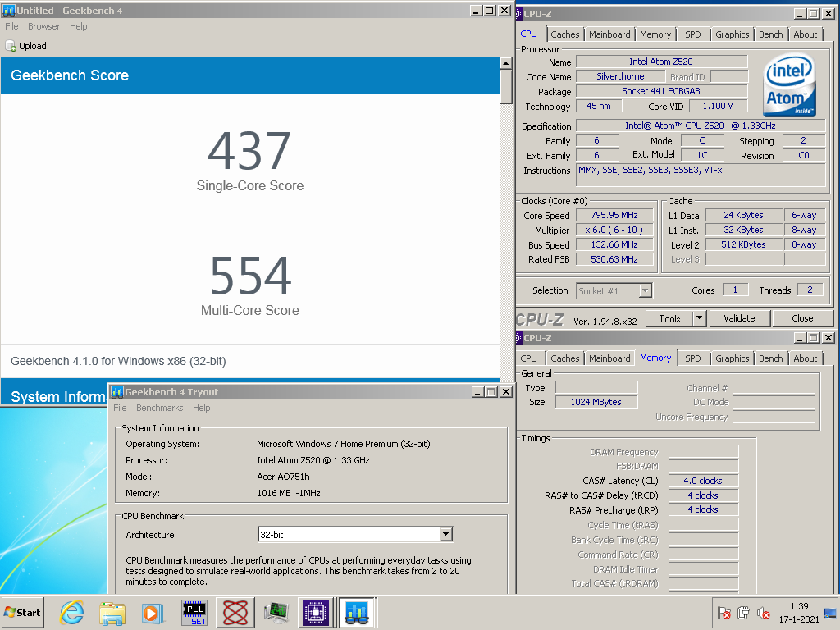Open Graphics tab in bottom CPU-Z window

tap(733, 358)
